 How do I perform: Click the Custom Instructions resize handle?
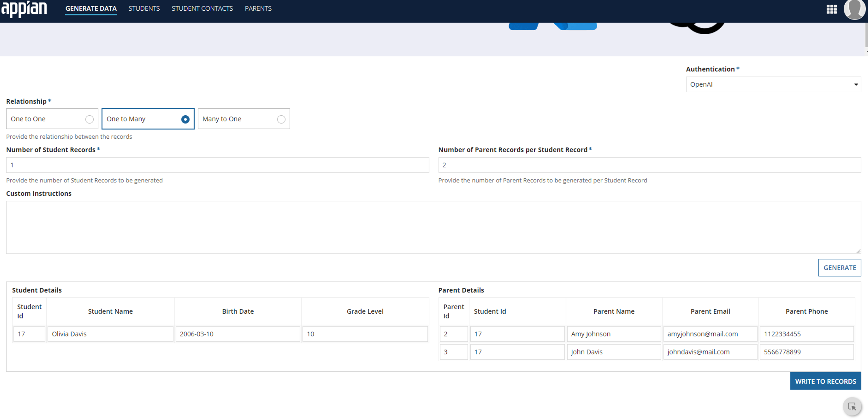click(858, 251)
